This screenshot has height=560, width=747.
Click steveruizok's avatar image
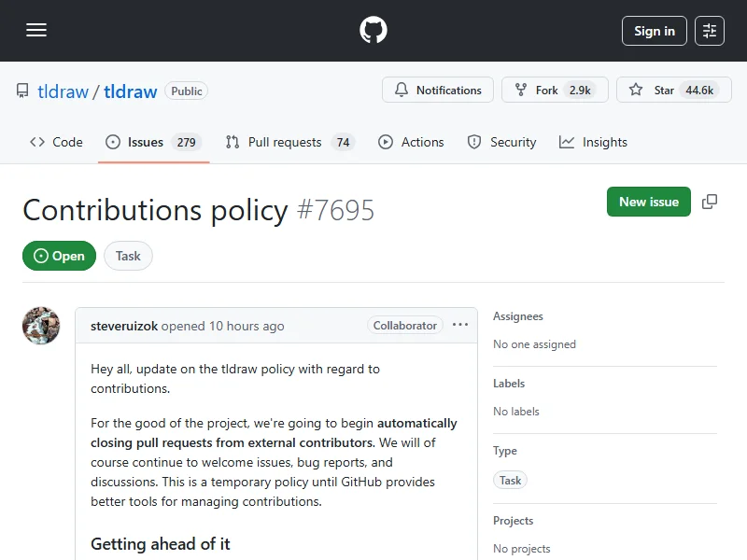pyautogui.click(x=41, y=326)
